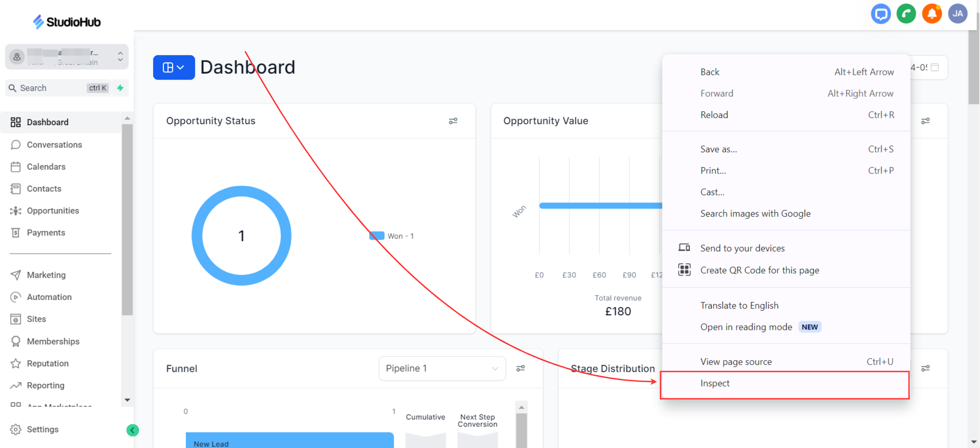Open the date range calendar picker
The width and height of the screenshot is (980, 448).
click(935, 67)
